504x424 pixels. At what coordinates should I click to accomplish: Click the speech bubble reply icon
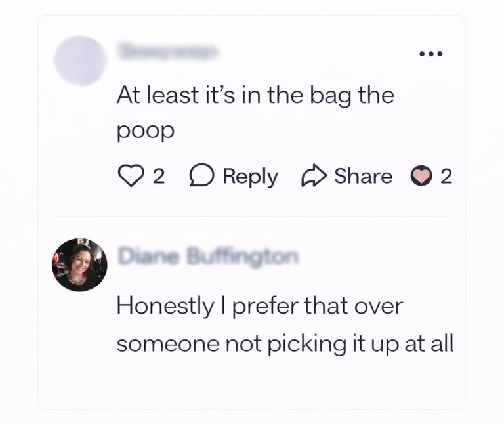tap(201, 175)
